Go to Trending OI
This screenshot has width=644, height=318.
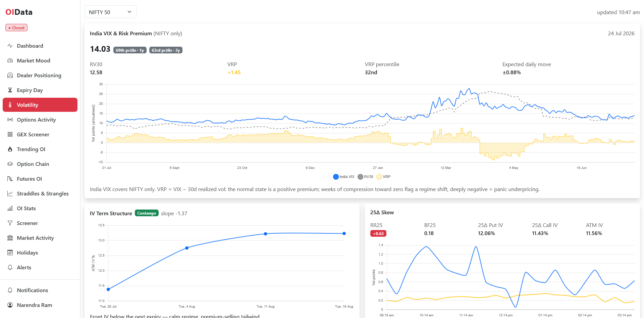coord(40,149)
